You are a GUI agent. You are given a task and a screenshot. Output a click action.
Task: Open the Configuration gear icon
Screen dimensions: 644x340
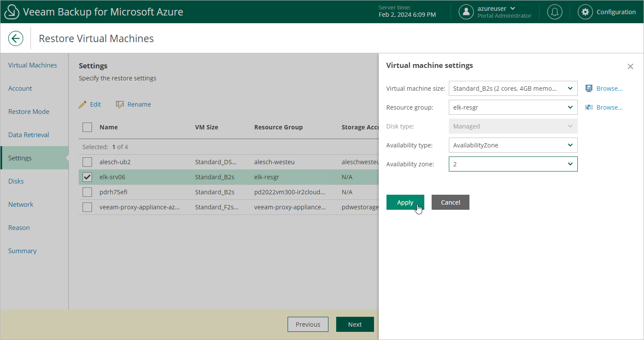coord(585,12)
